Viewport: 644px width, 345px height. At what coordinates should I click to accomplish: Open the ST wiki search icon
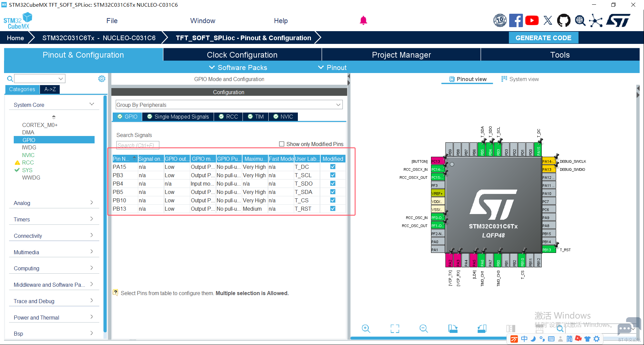(580, 20)
